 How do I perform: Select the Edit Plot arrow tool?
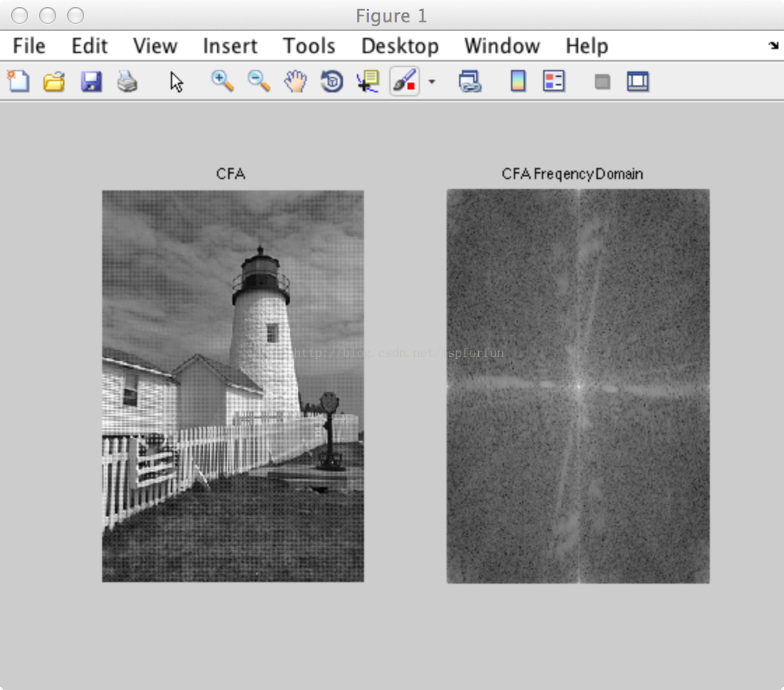(176, 82)
